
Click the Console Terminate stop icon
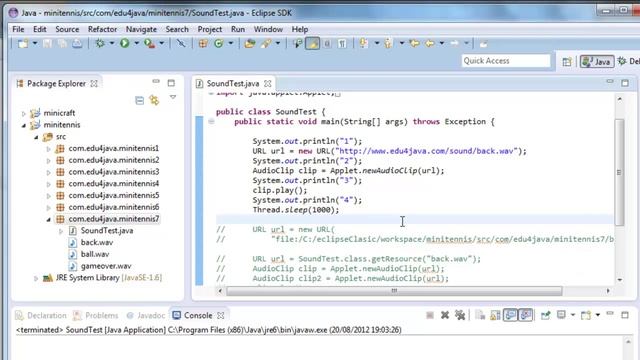[430, 315]
